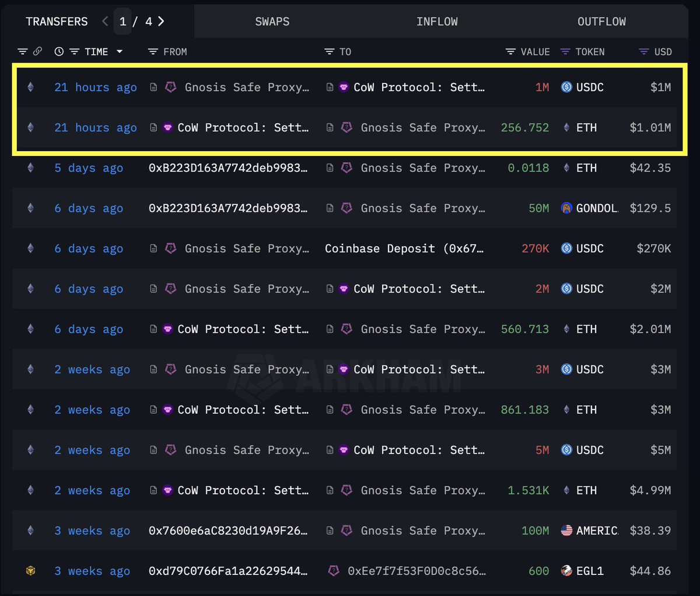Click the yellow BNB chain icon in last row
Screen dimensions: 700x596
click(x=31, y=571)
